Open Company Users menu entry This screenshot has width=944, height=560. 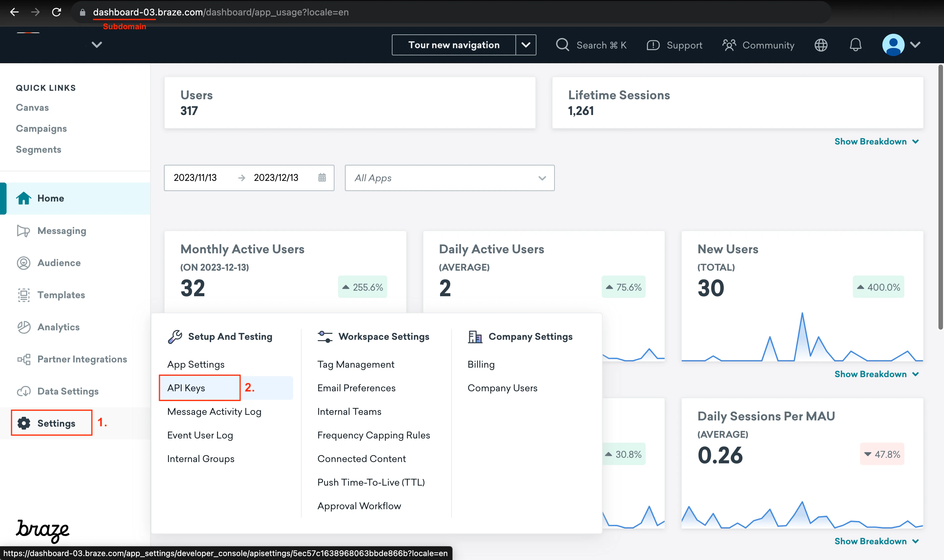coord(502,388)
